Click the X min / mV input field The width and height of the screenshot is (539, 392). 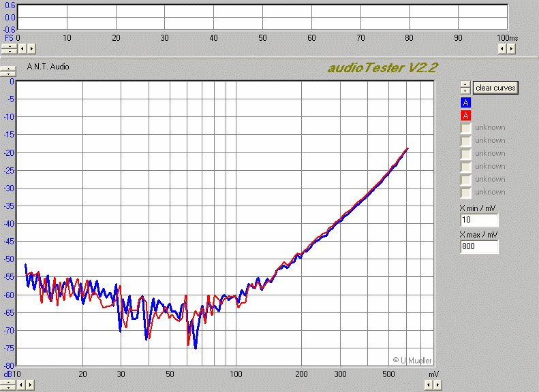(478, 220)
